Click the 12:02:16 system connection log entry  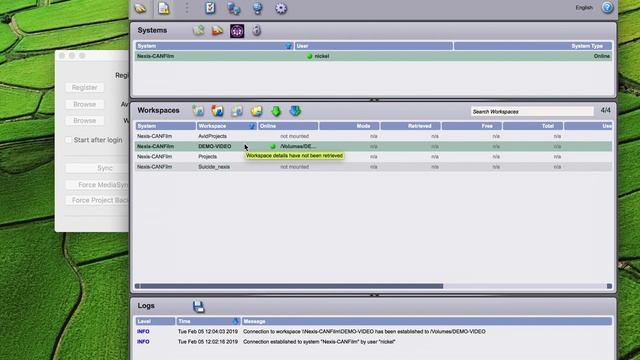(x=373, y=342)
